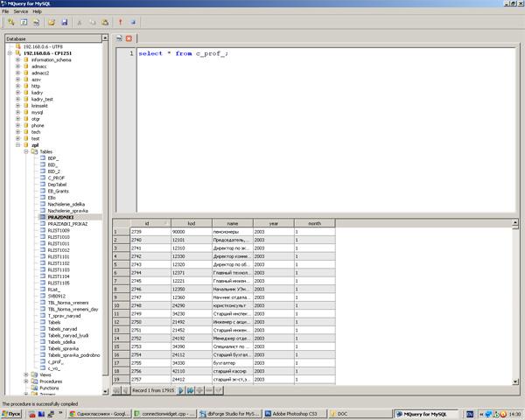Click the blue arrow toolbar icon
Viewport: 525px width, 420px height.
(x=133, y=23)
